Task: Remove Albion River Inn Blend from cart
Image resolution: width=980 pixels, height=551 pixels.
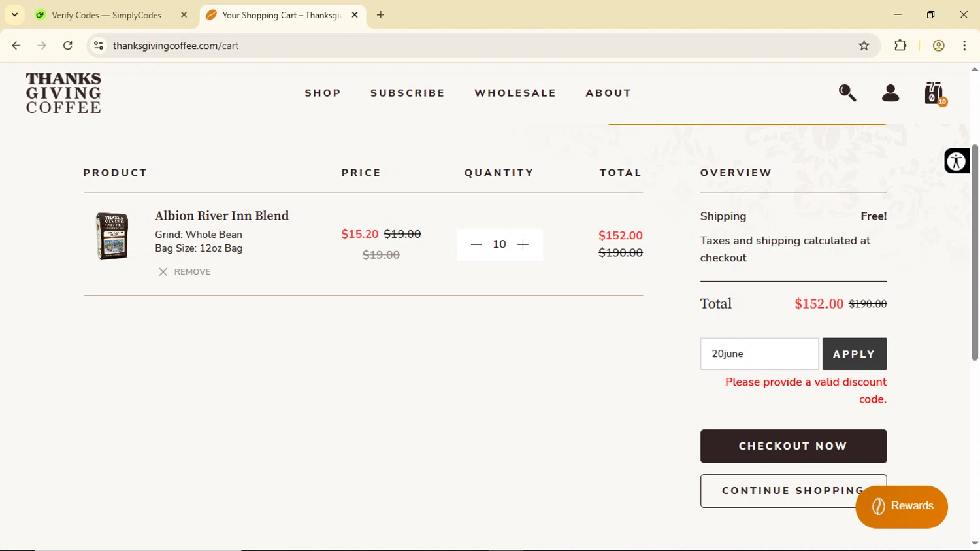Action: coord(185,272)
